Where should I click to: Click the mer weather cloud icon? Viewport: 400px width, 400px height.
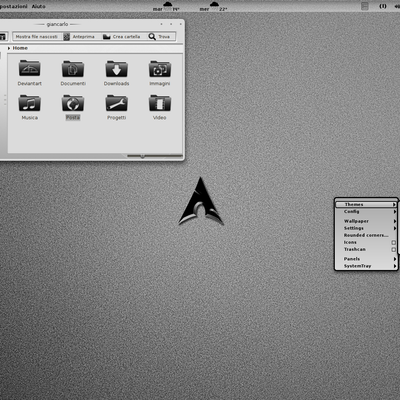(x=214, y=4)
